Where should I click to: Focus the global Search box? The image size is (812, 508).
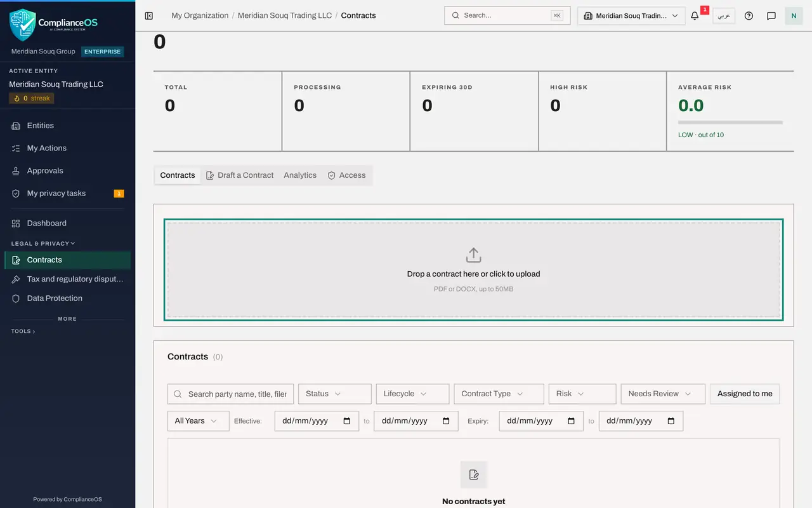507,16
